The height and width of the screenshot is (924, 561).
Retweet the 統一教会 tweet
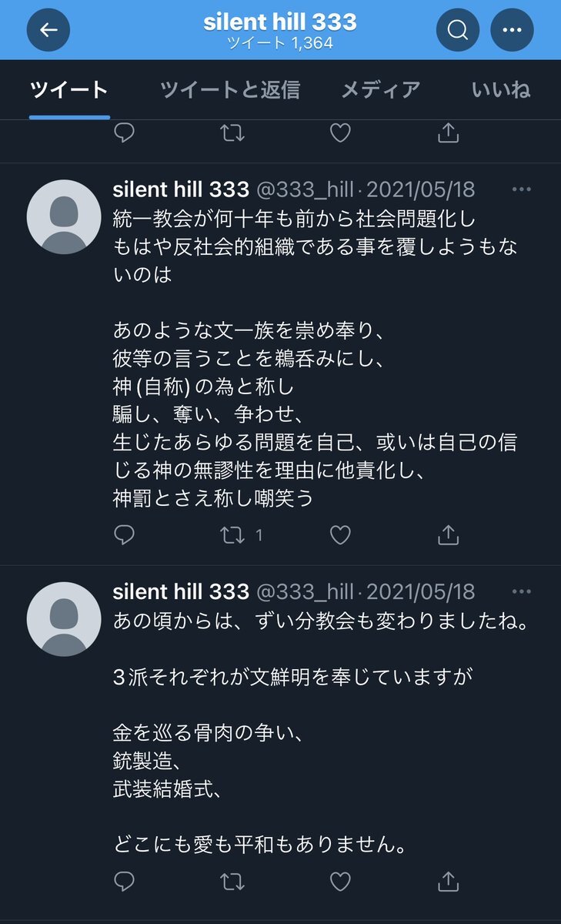click(232, 534)
